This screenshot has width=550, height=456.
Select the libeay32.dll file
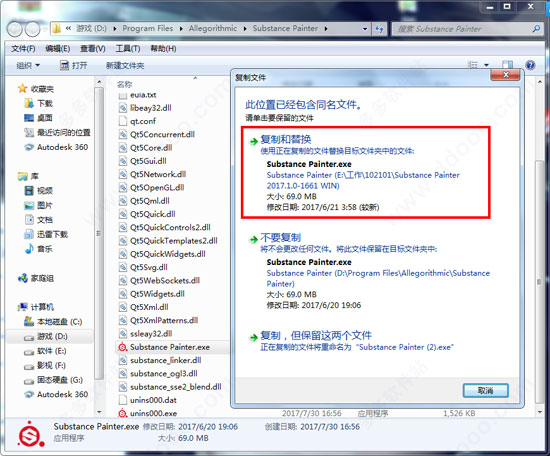click(x=145, y=108)
